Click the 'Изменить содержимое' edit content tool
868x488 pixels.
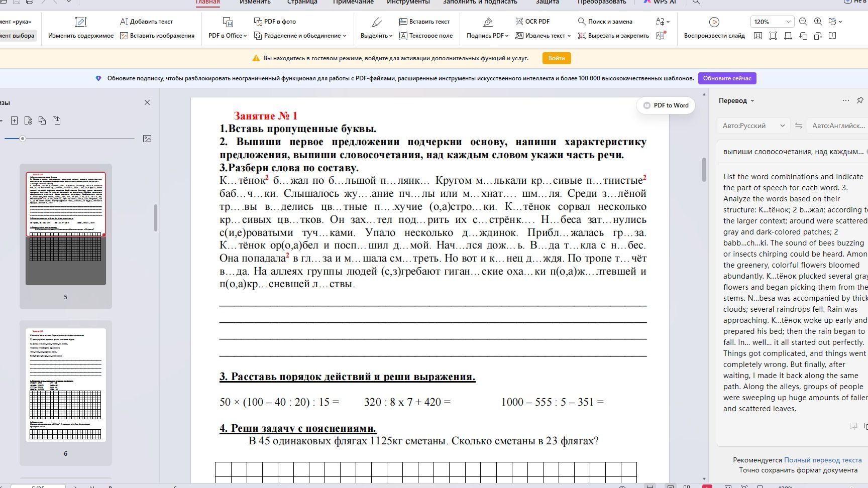point(81,28)
